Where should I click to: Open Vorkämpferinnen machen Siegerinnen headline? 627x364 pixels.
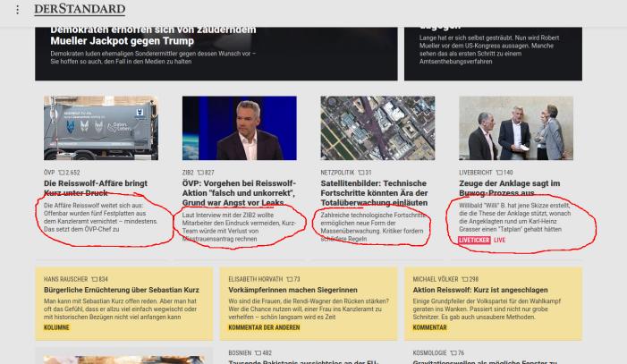click(292, 290)
